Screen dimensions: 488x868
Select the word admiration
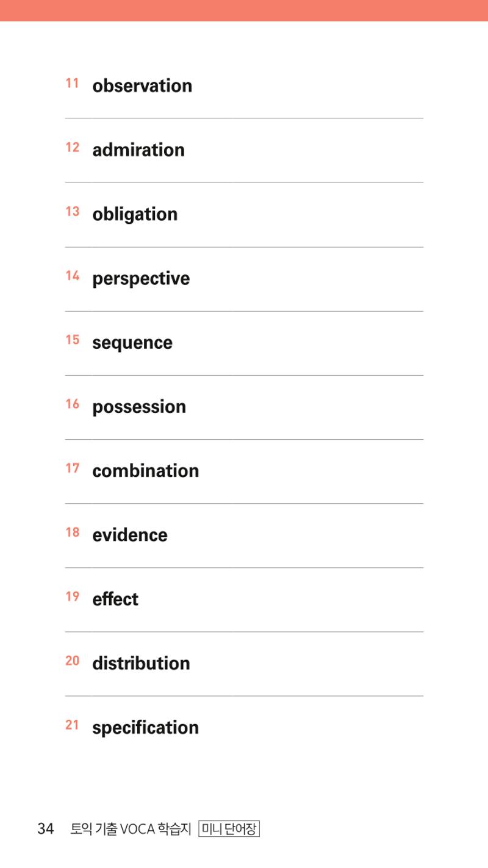pos(138,150)
